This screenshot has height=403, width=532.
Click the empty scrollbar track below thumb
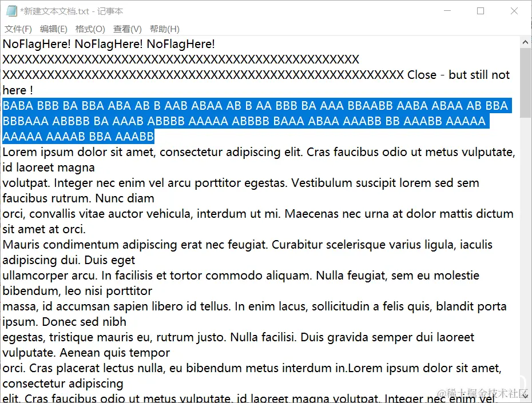[525, 254]
